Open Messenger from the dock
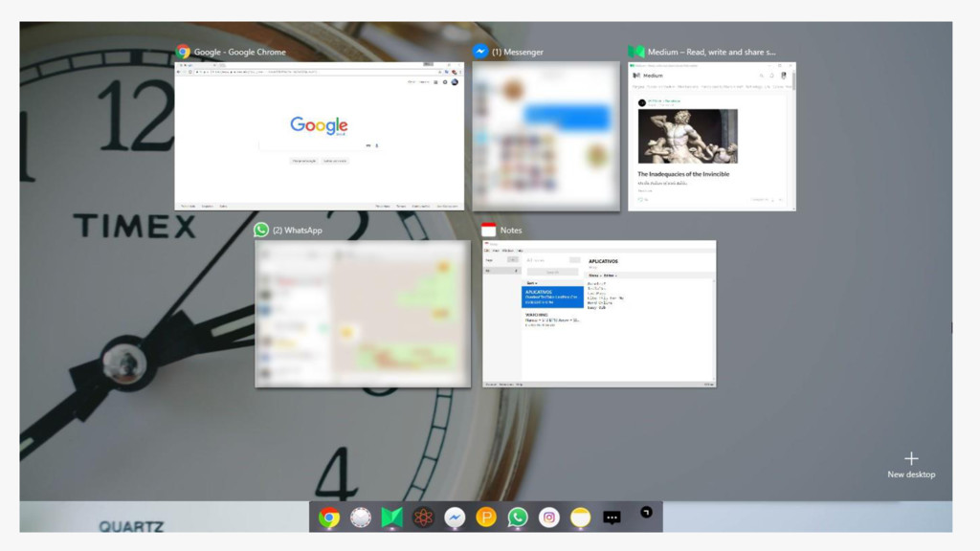 pos(455,518)
